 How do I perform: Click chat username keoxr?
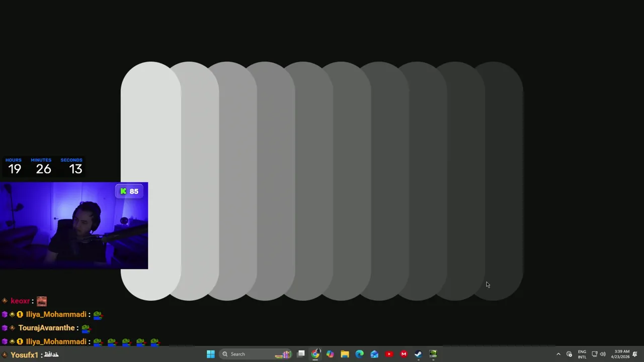(20, 301)
